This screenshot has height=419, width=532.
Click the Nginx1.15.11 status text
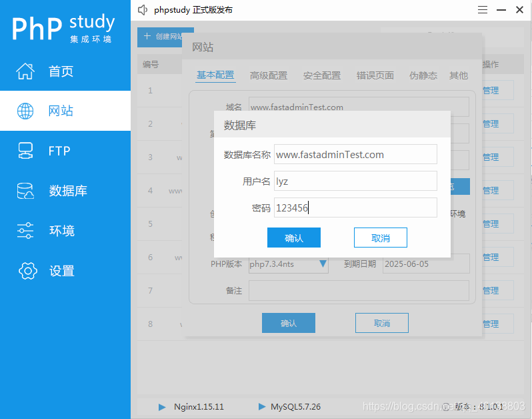coord(199,407)
